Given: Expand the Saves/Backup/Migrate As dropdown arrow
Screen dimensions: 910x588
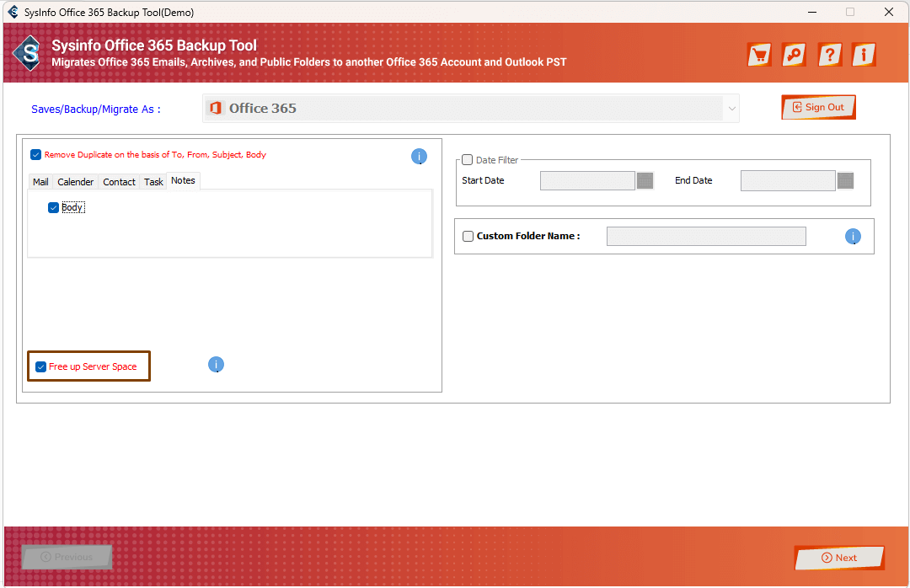Looking at the screenshot, I should pyautogui.click(x=732, y=109).
